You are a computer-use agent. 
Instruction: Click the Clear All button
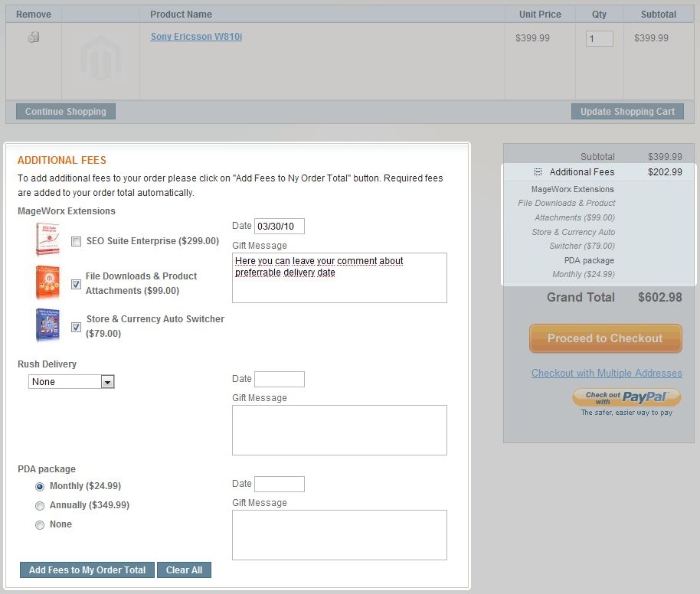(184, 570)
